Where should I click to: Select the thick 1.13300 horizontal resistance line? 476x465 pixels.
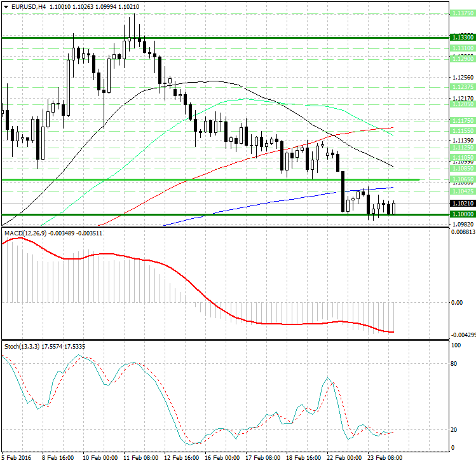pos(225,38)
